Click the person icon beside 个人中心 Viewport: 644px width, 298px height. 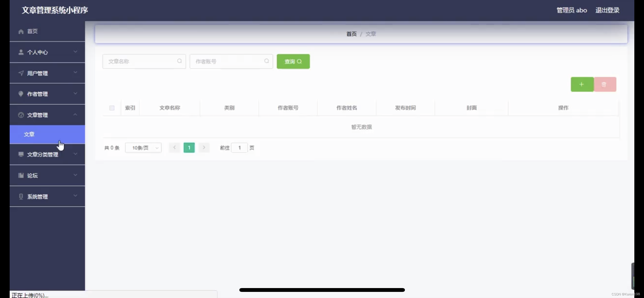pos(21,52)
